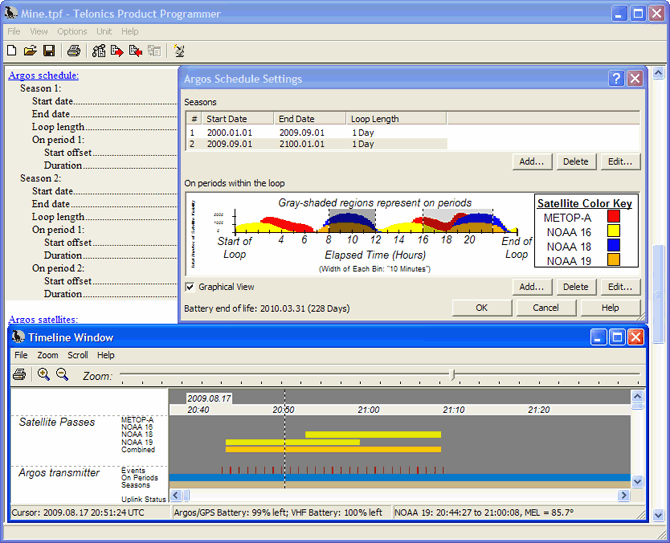Click the Timeline Window title bar bird icon
670x543 pixels.
[x=18, y=337]
